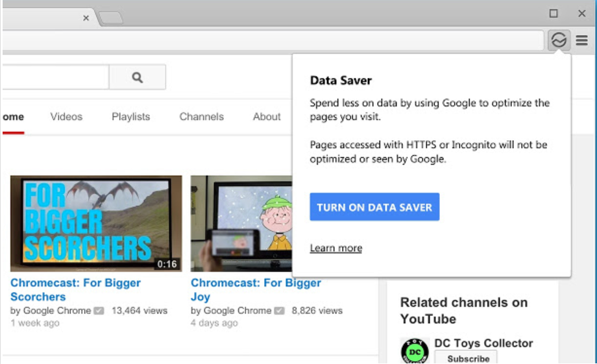Viewport: 597px width, 364px height.
Task: Click the DC Toys Collector channel avatar
Action: tap(415, 350)
